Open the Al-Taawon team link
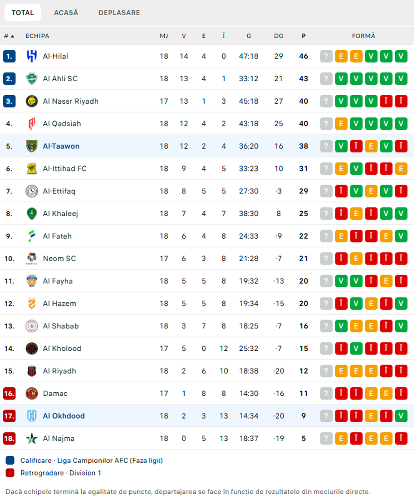The height and width of the screenshot is (504, 420). (61, 146)
